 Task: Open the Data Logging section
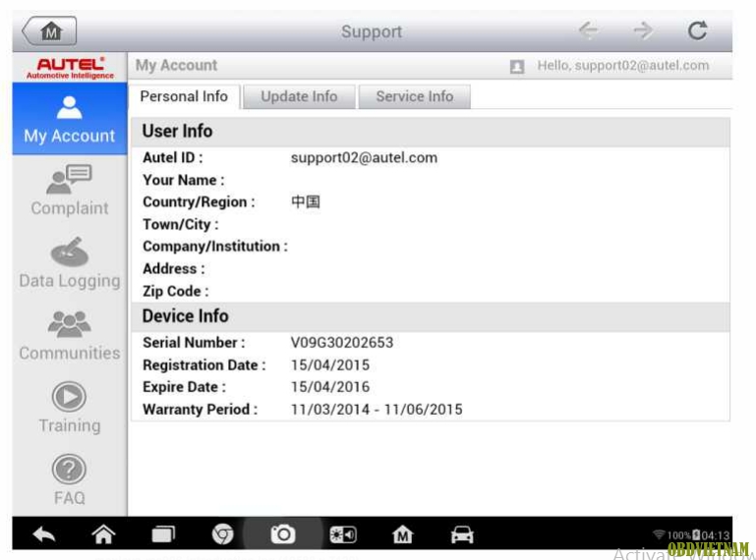pos(70,262)
